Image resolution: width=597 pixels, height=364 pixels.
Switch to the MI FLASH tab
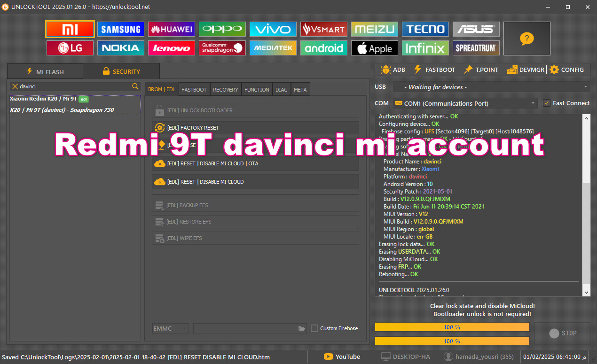(x=45, y=72)
